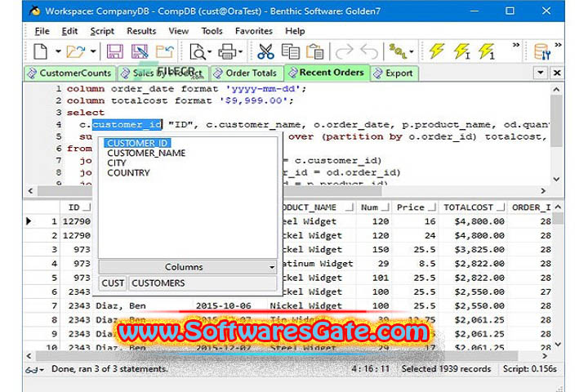
Task: Click the New document icon
Action: pyautogui.click(x=38, y=51)
